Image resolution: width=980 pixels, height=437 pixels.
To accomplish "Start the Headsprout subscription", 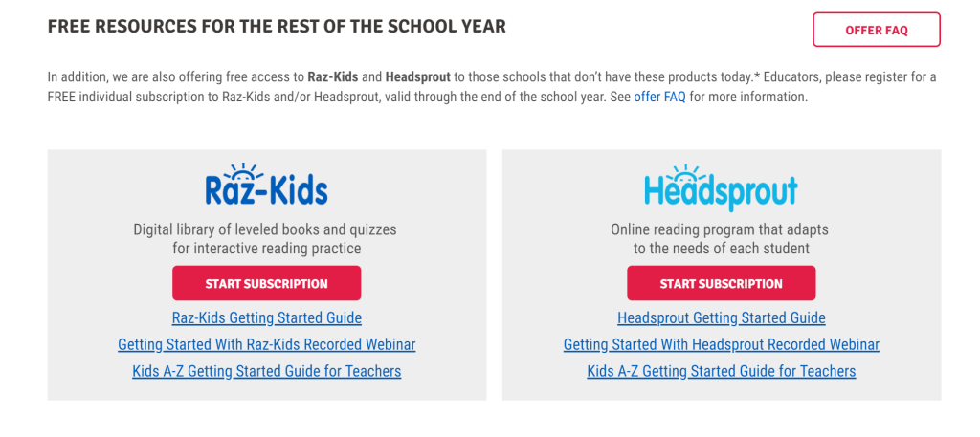I will pyautogui.click(x=721, y=283).
